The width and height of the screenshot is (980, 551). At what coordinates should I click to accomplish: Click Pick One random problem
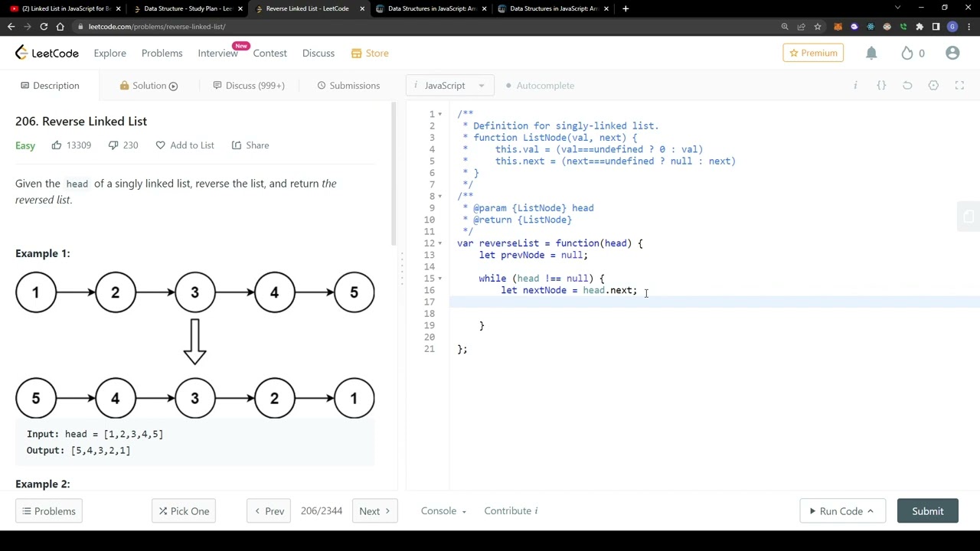tap(184, 511)
